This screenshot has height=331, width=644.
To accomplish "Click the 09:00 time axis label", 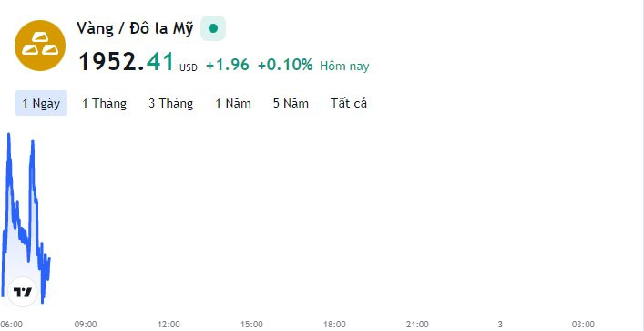I will (x=86, y=325).
